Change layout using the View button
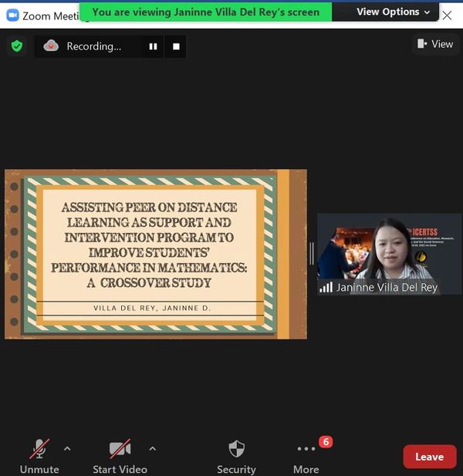 point(435,44)
